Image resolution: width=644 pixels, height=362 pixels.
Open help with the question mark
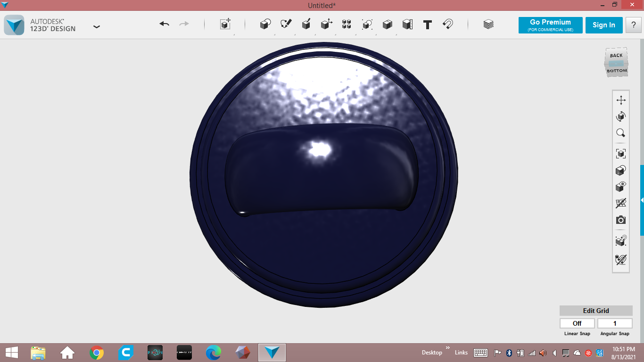(x=634, y=25)
